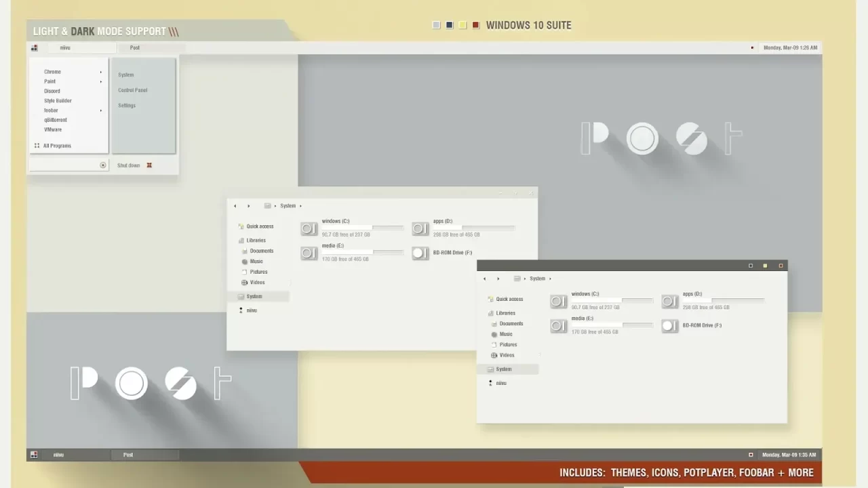The width and height of the screenshot is (868, 488).
Task: Show All Programs list
Action: [57, 146]
